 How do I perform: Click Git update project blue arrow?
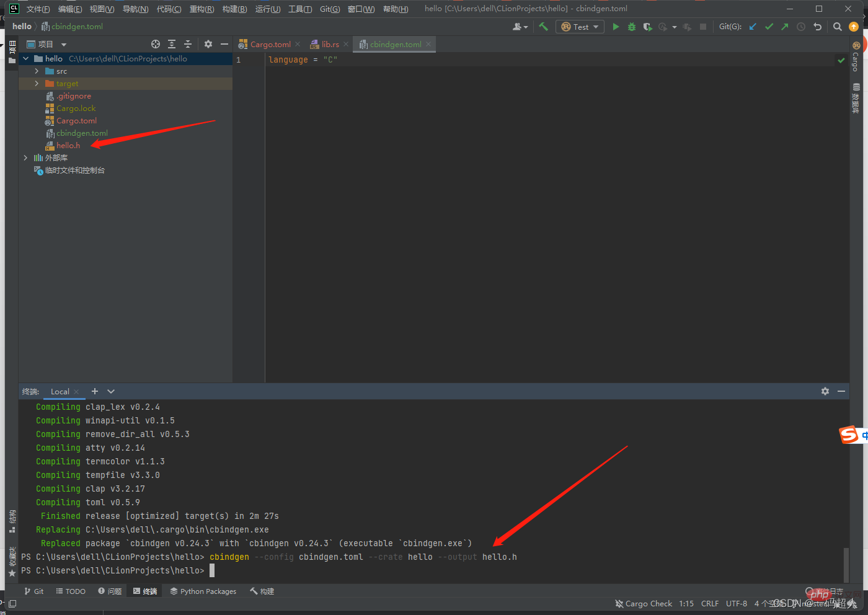point(753,27)
